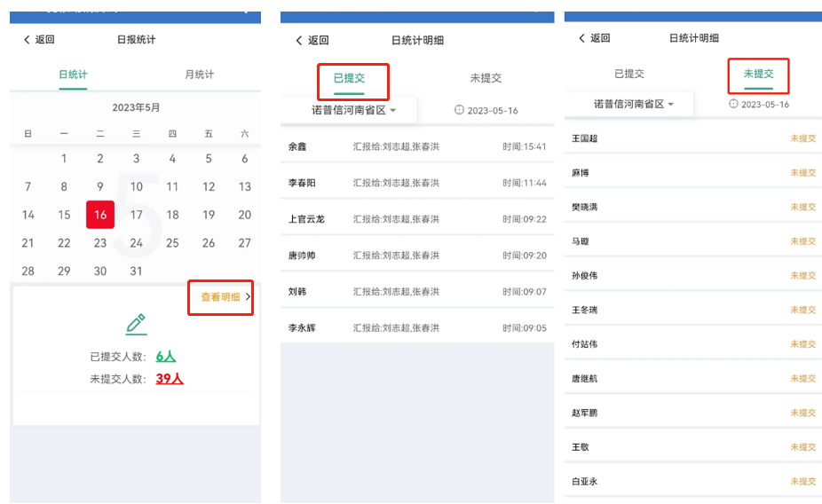
Task: Click the 2023年5月 month header
Action: pos(136,107)
